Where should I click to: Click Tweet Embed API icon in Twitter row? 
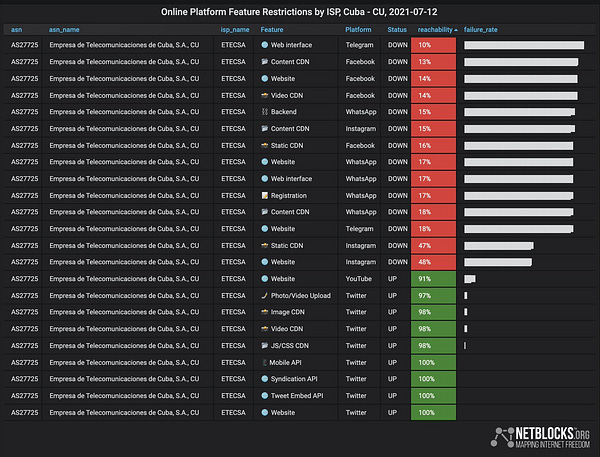coord(264,396)
